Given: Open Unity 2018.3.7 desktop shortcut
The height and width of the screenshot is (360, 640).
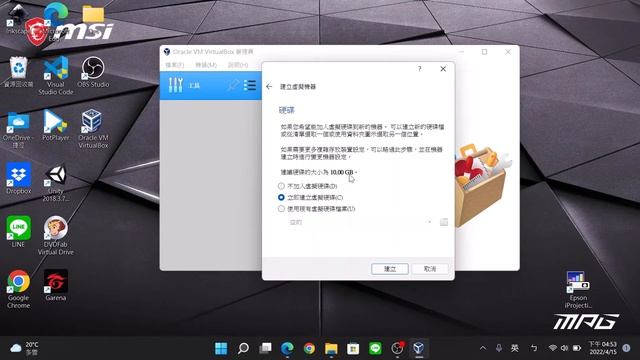Looking at the screenshot, I should coord(56,183).
